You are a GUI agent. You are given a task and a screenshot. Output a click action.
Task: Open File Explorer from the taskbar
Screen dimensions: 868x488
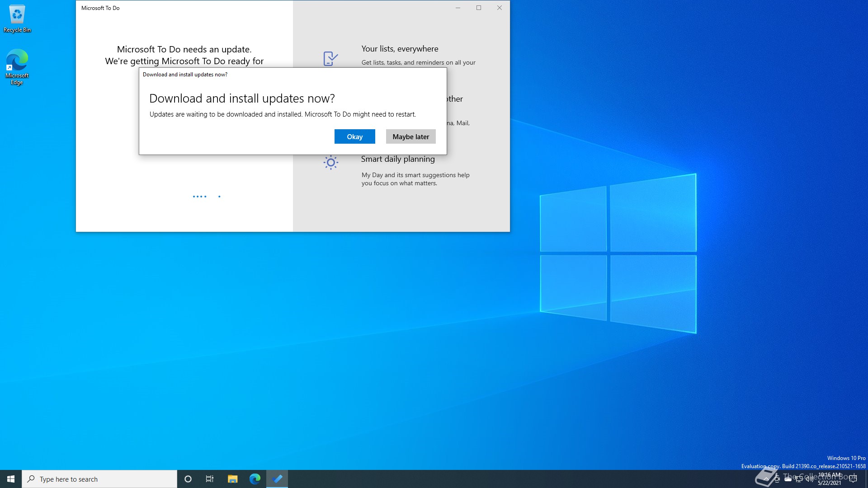pos(232,479)
